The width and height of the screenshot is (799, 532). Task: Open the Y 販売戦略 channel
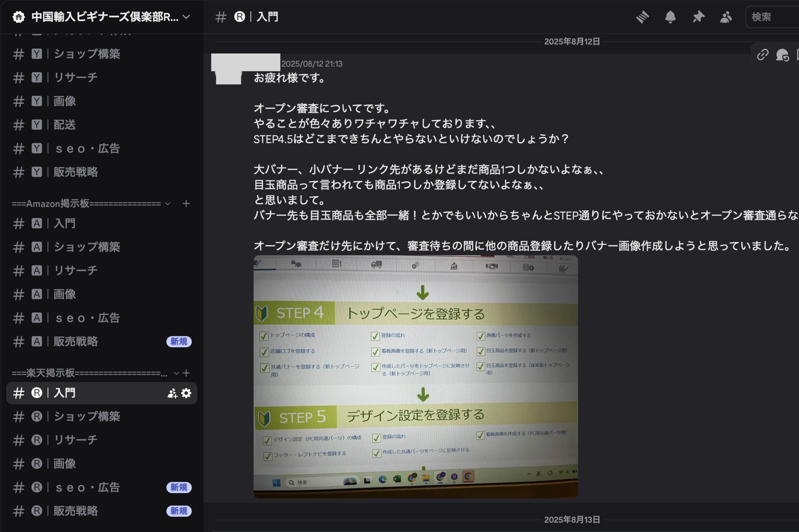pos(101,172)
